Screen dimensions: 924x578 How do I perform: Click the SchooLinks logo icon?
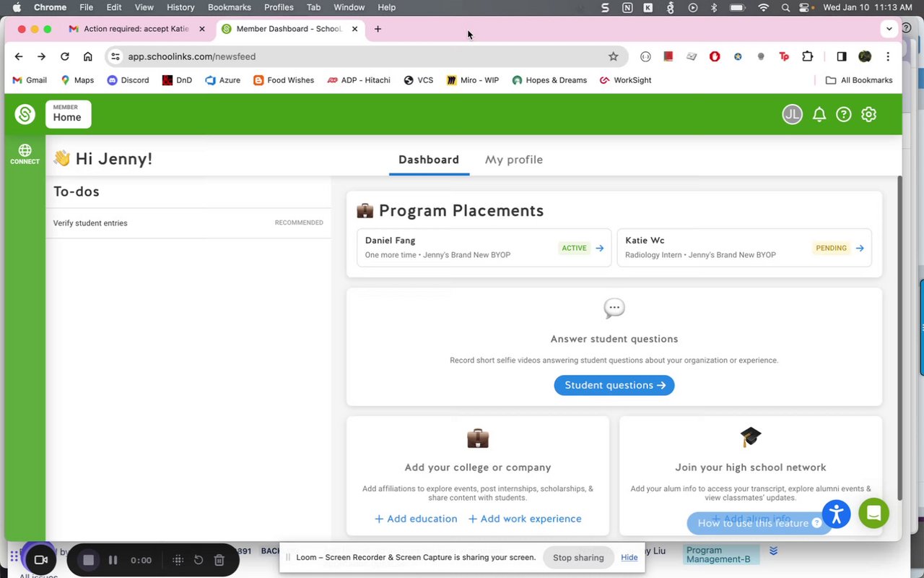(25, 114)
